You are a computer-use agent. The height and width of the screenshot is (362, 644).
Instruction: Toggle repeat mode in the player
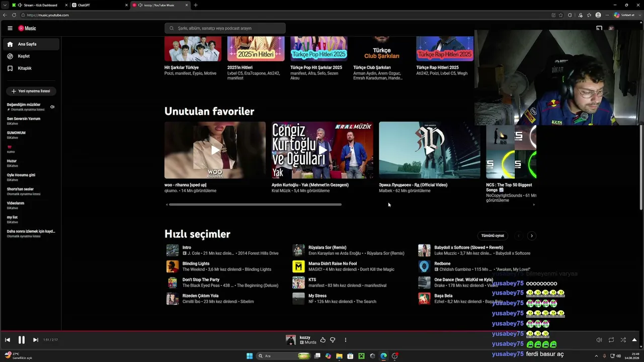(611, 340)
